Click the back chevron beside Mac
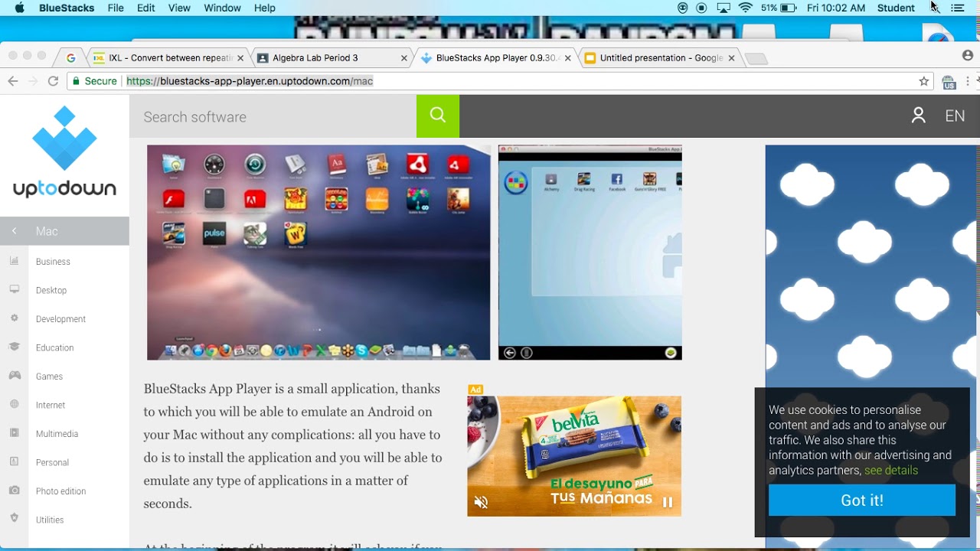Viewport: 980px width, 551px height. [14, 231]
